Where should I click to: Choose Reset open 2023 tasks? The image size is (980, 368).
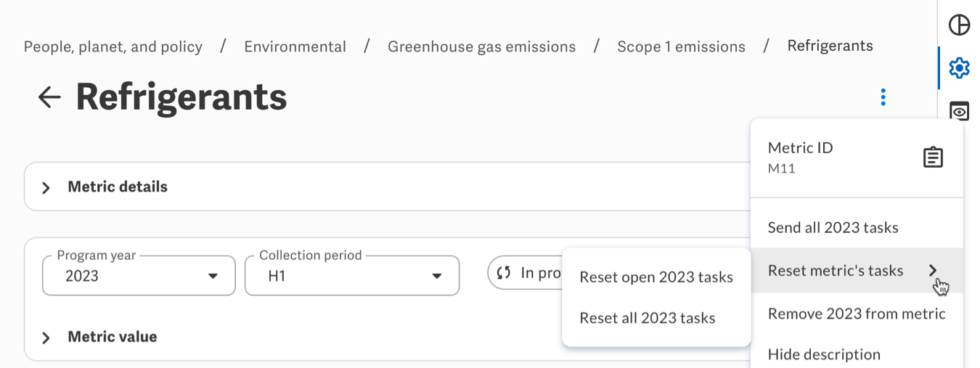tap(656, 277)
